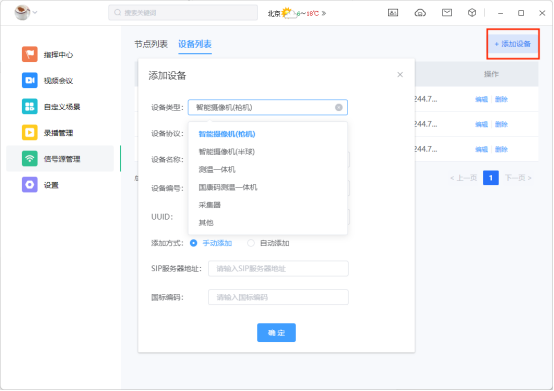Open 设置 gear icon in sidebar
Screen dimensions: 554x391
coord(30,185)
